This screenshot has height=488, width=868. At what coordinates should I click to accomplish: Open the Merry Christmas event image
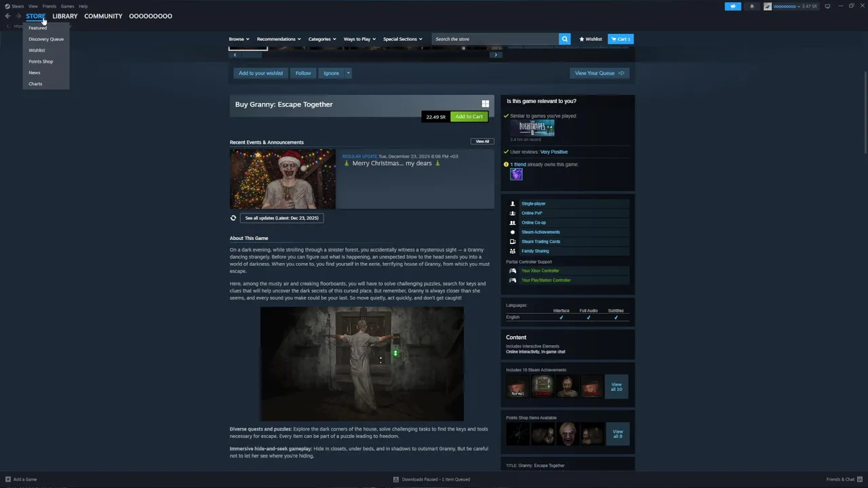tap(283, 179)
